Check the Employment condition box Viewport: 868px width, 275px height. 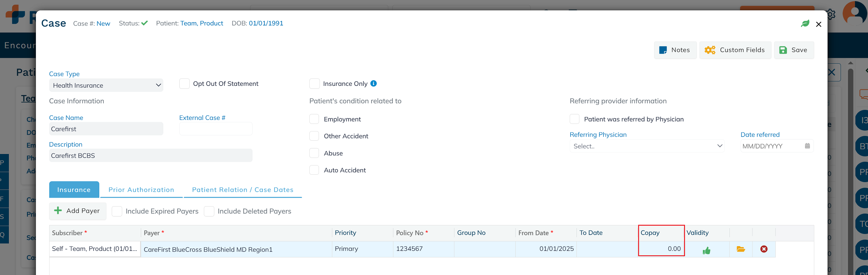click(314, 119)
